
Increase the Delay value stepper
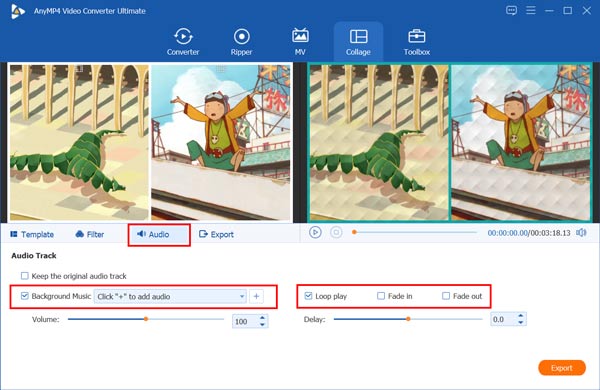521,316
